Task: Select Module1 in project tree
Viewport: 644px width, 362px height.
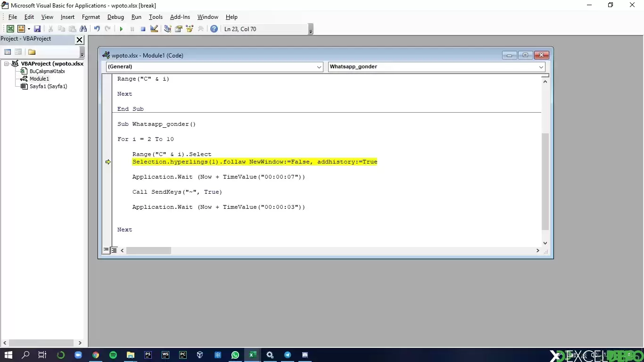Action: (x=39, y=79)
